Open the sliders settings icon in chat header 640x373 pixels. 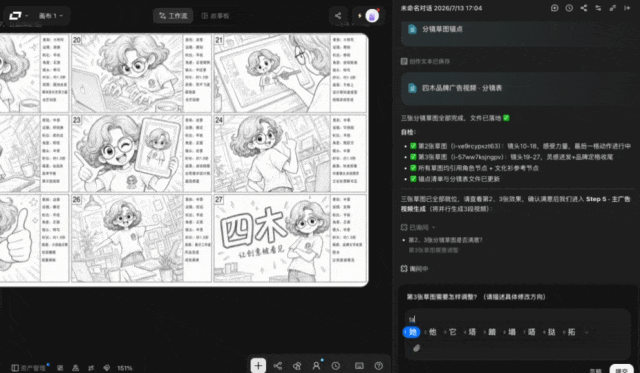(x=598, y=8)
